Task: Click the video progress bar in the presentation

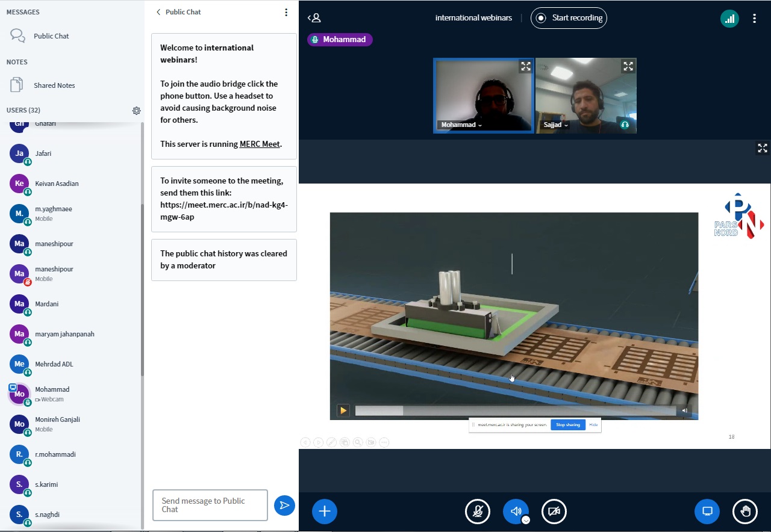Action: coord(515,410)
